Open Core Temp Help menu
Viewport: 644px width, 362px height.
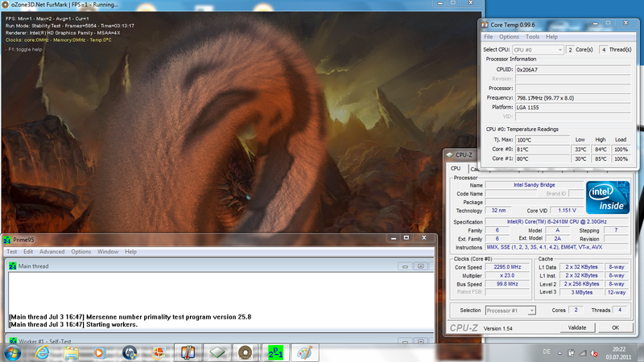click(551, 36)
